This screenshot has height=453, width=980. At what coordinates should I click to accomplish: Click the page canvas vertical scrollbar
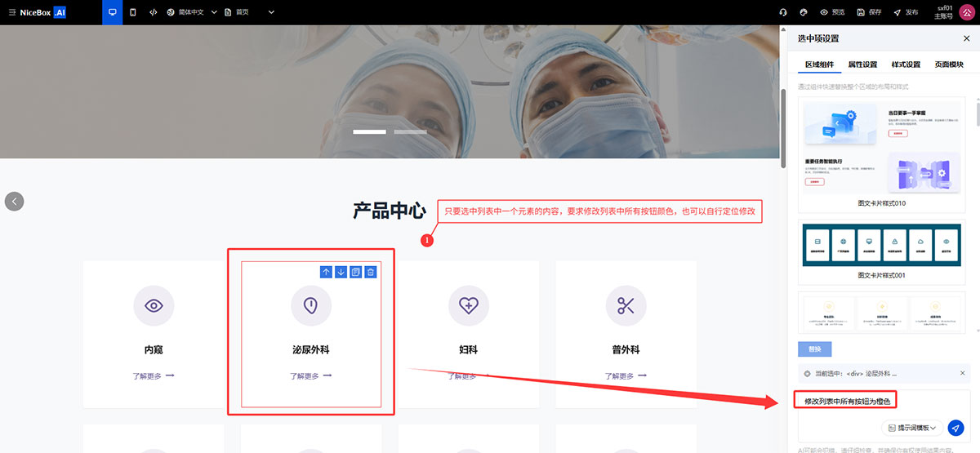pyautogui.click(x=784, y=129)
